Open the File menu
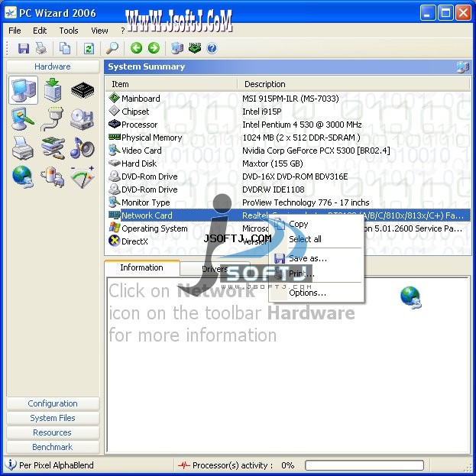476x476 pixels. coord(15,31)
